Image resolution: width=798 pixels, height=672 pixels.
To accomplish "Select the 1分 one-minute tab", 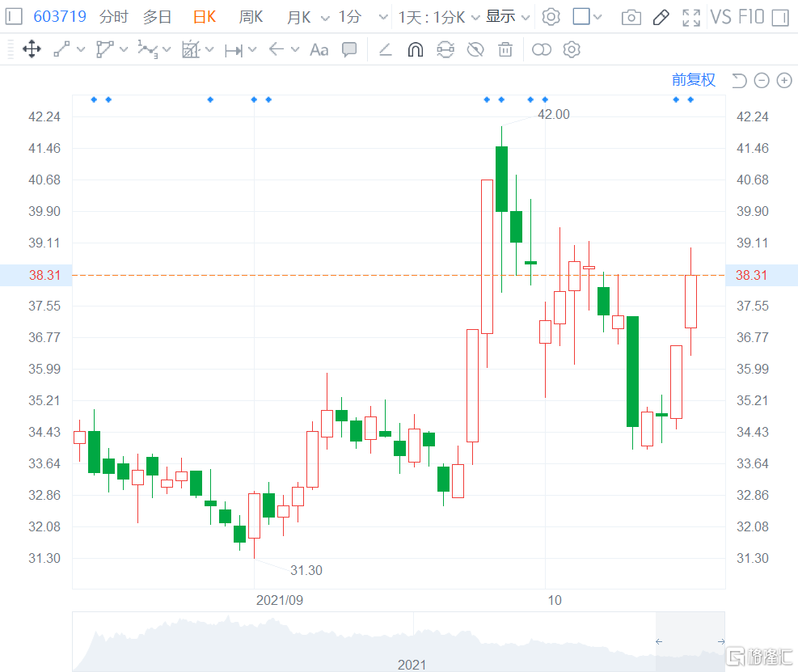I will 350,17.
